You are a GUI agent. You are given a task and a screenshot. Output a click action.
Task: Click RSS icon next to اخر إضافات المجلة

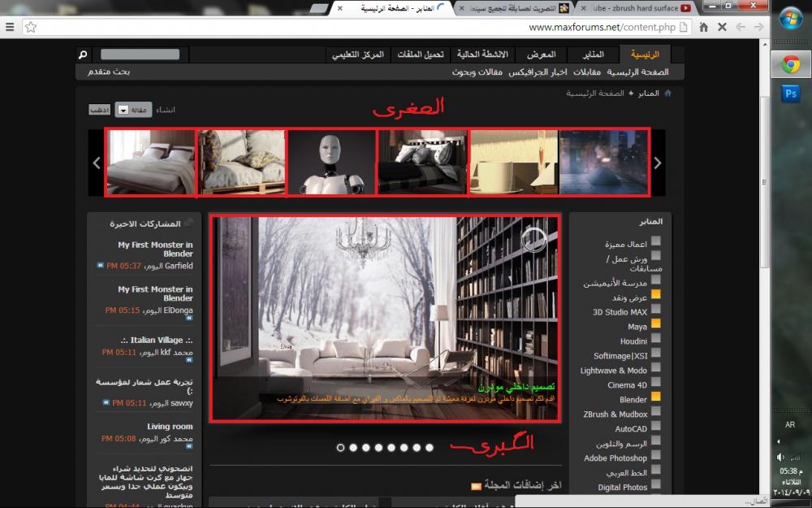tap(476, 486)
